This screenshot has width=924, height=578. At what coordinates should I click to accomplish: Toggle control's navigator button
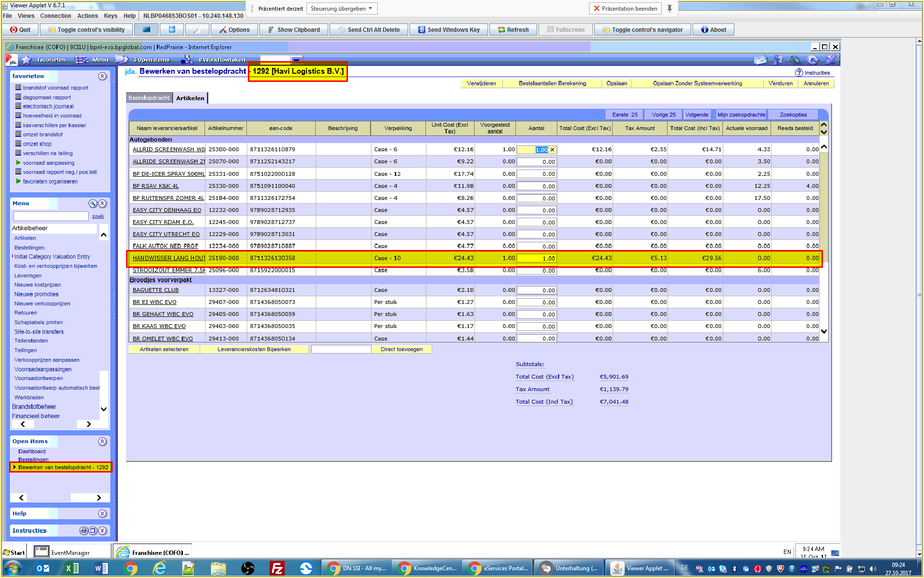pyautogui.click(x=642, y=29)
